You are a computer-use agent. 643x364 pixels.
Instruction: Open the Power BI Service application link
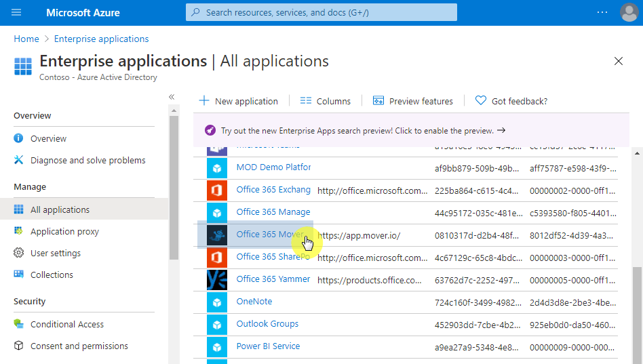(x=268, y=346)
